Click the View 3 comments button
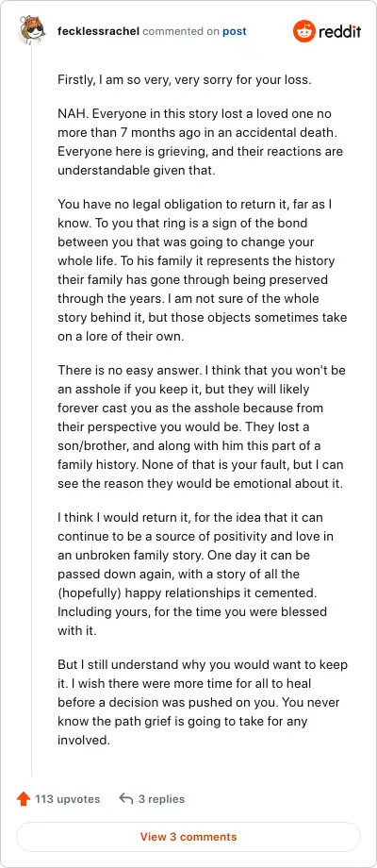This screenshot has width=377, height=868. (x=188, y=837)
